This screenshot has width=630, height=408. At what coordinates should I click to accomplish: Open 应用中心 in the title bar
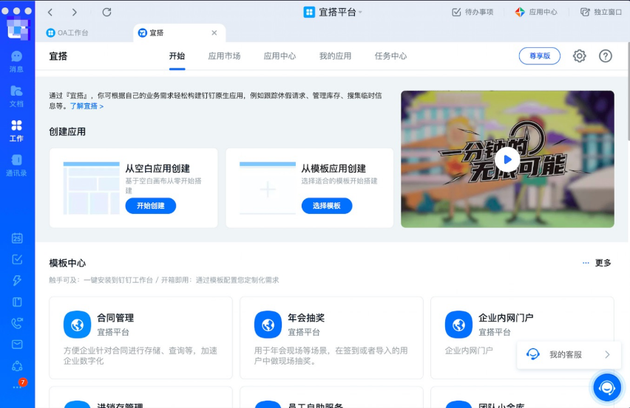(x=536, y=12)
